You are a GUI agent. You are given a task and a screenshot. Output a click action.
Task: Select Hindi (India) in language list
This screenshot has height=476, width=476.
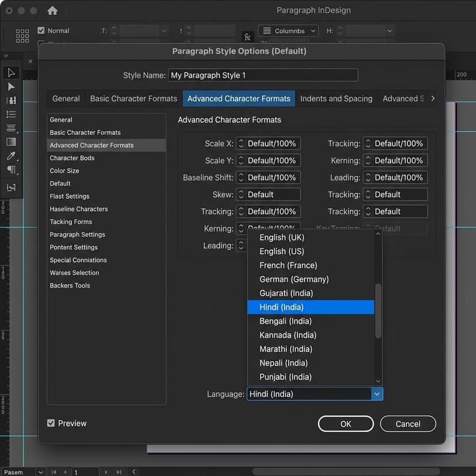(311, 307)
